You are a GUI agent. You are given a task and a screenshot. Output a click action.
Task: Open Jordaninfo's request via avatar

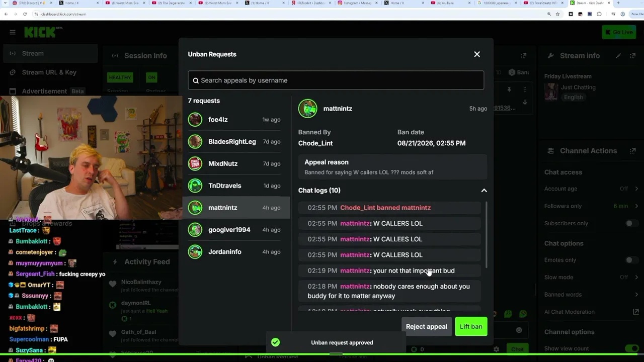pos(195,252)
